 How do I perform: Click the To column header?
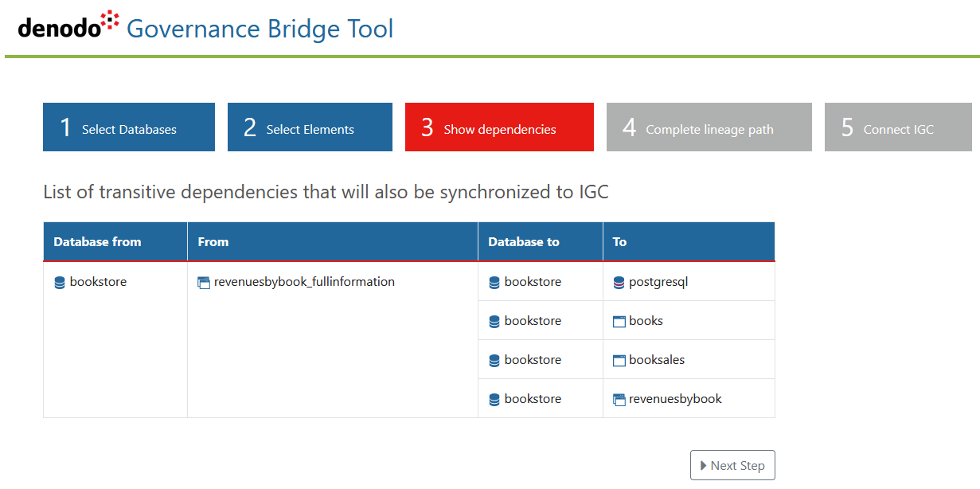[x=689, y=241]
